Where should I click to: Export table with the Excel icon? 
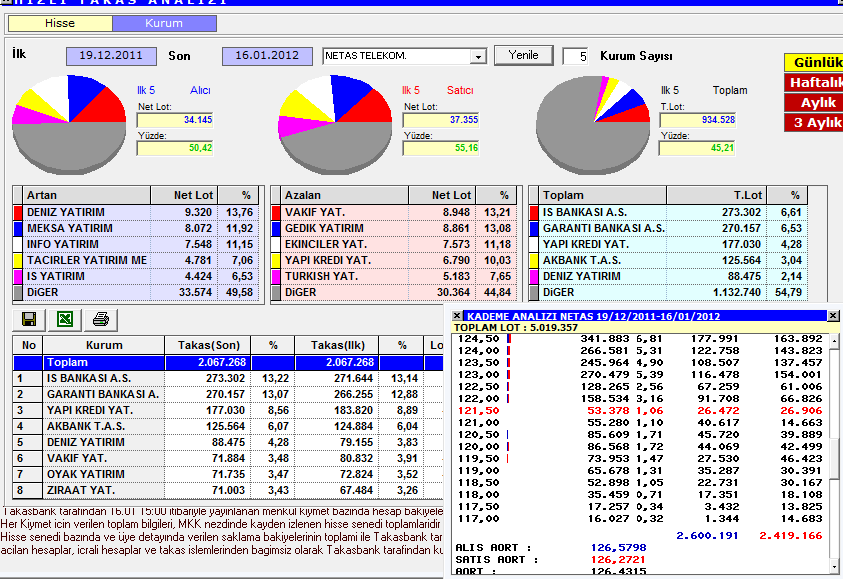(x=65, y=319)
